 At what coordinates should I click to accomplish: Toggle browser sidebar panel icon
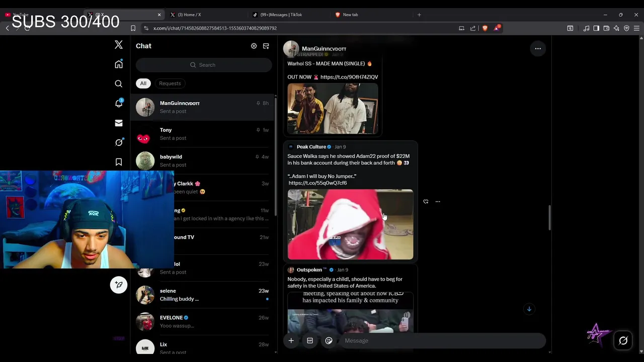click(596, 28)
